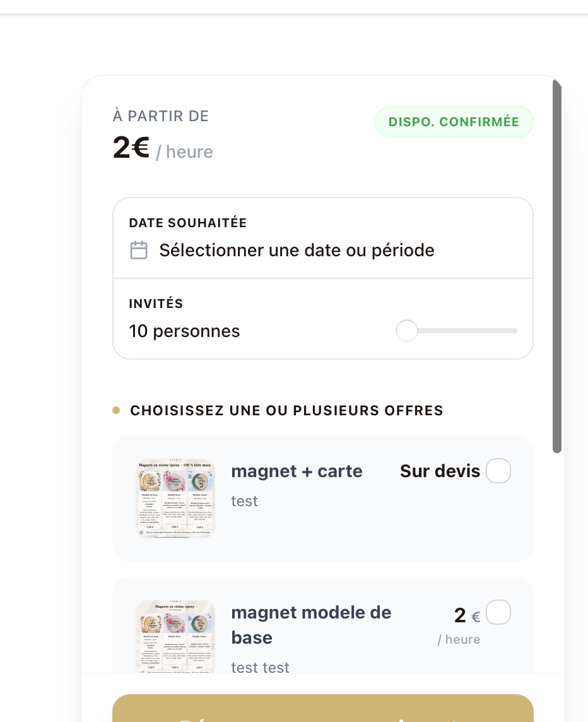Click the calendar icon in date field
This screenshot has height=722, width=588.
139,250
